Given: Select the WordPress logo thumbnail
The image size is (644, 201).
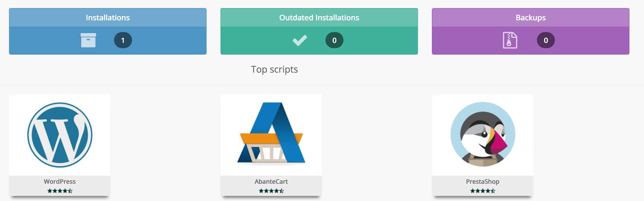Looking at the screenshot, I should click(x=60, y=135).
